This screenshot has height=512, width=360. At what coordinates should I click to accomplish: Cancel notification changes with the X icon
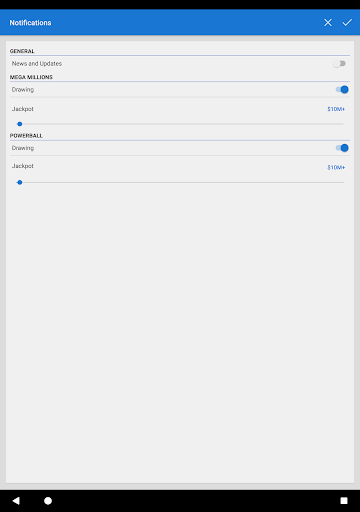click(328, 22)
